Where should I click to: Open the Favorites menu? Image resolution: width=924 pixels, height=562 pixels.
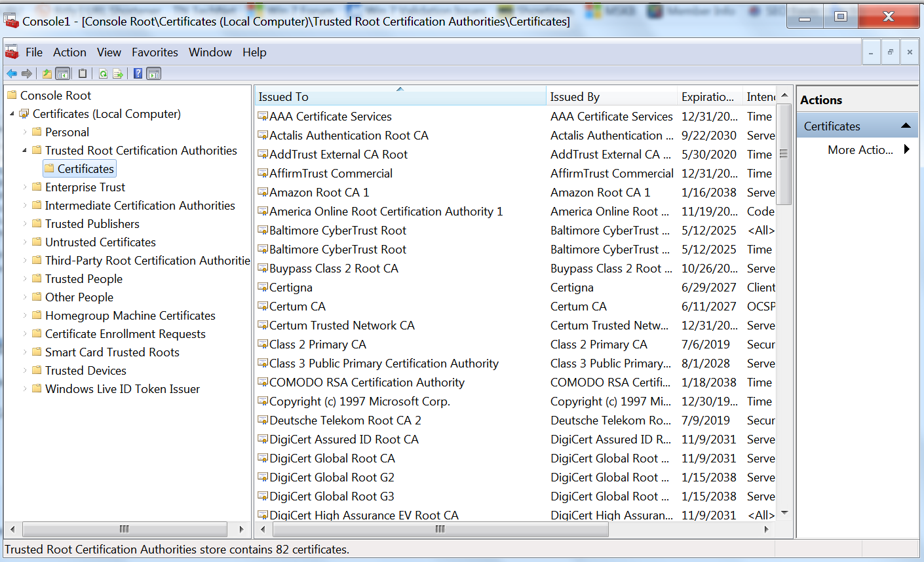pyautogui.click(x=155, y=52)
